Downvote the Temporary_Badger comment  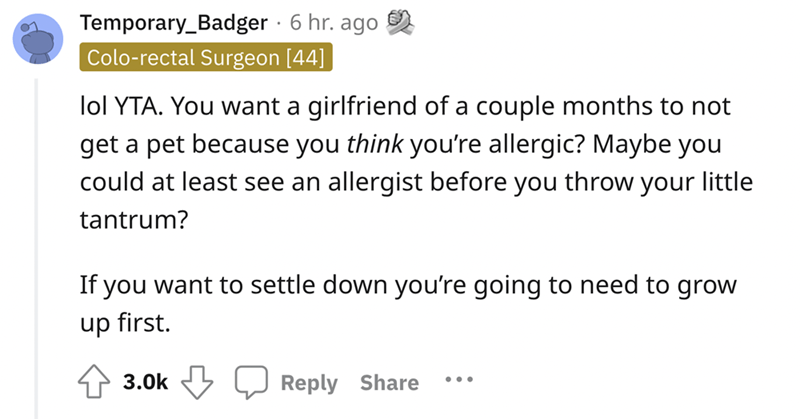tap(193, 382)
